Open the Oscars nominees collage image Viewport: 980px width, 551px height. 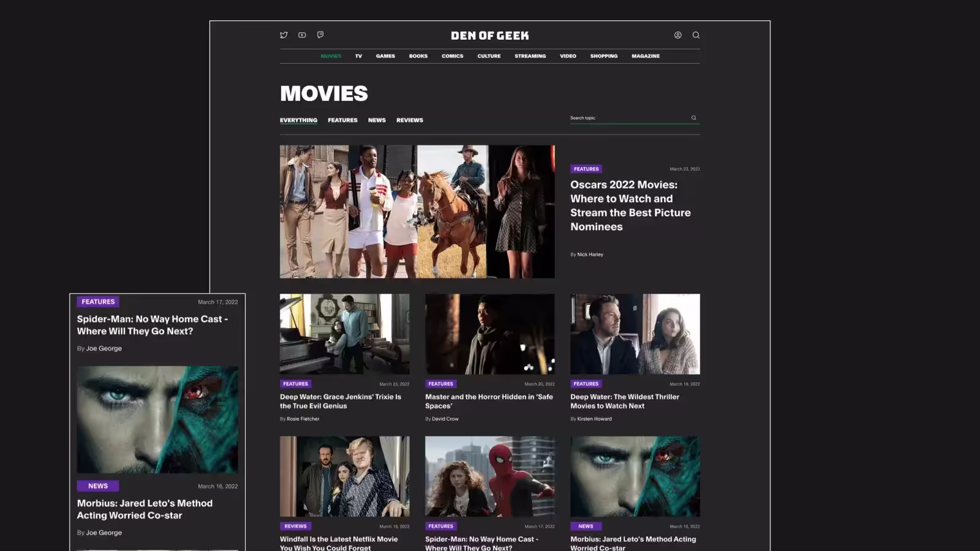pyautogui.click(x=417, y=211)
